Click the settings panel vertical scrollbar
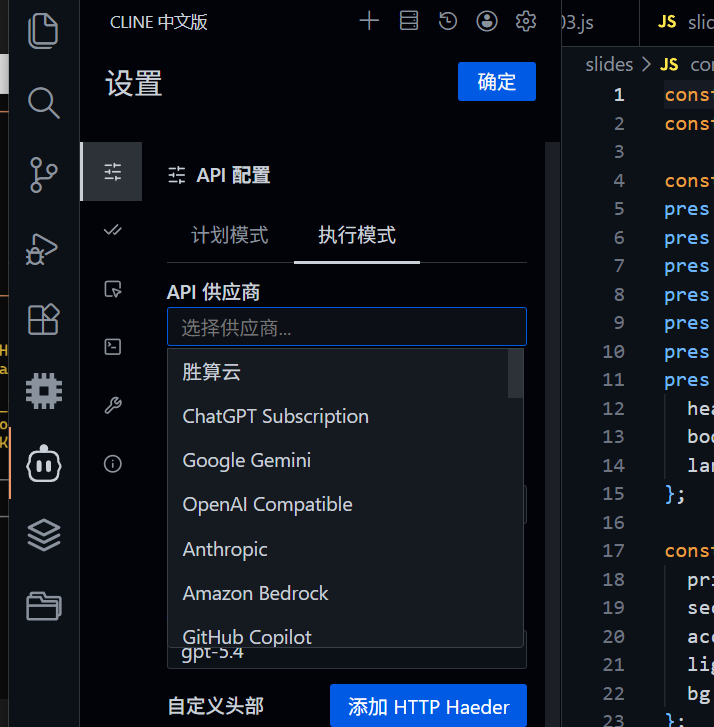Image resolution: width=714 pixels, height=727 pixels. [552, 434]
